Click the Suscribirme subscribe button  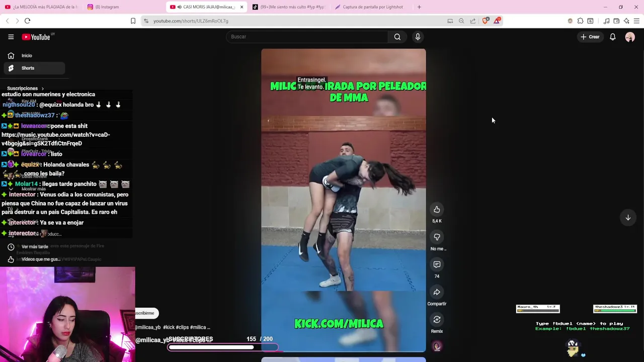[146, 313]
